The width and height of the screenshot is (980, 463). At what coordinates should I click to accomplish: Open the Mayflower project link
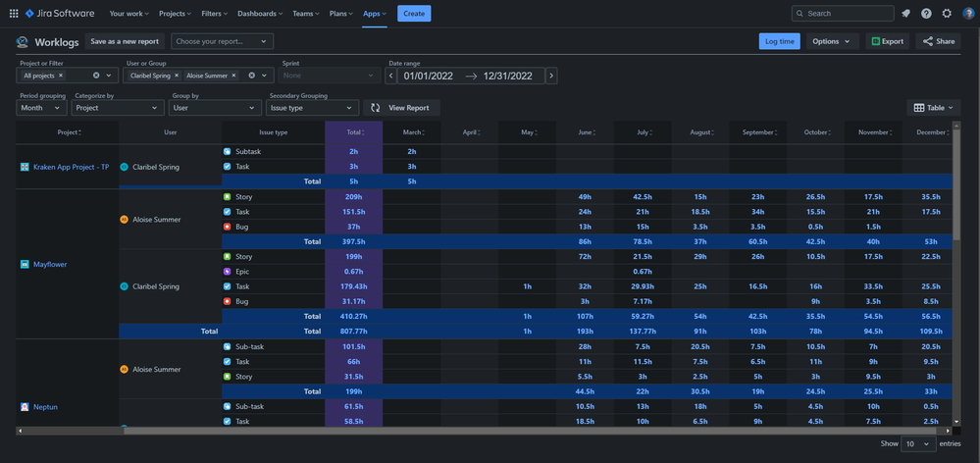click(50, 264)
